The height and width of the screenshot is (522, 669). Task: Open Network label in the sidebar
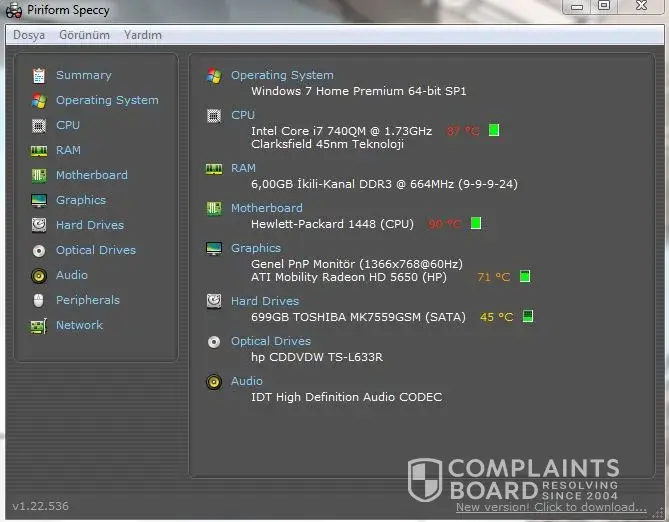[x=79, y=325]
